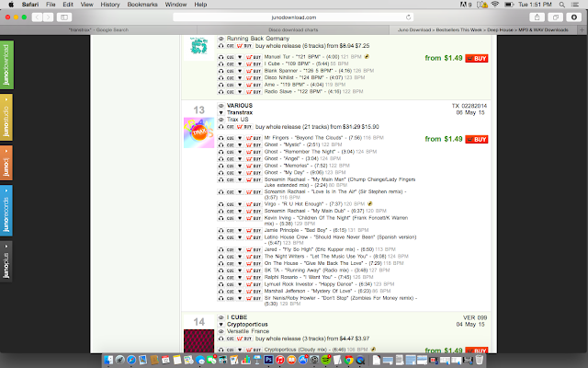The width and height of the screenshot is (588, 368).
Task: Open junostudio side tab
Action: 6,117
